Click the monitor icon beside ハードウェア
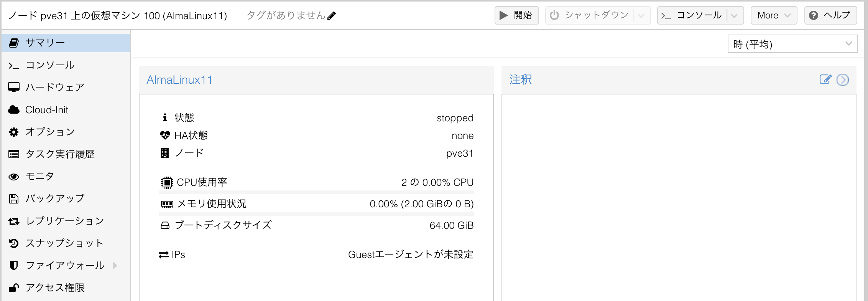Image resolution: width=868 pixels, height=301 pixels. click(14, 87)
